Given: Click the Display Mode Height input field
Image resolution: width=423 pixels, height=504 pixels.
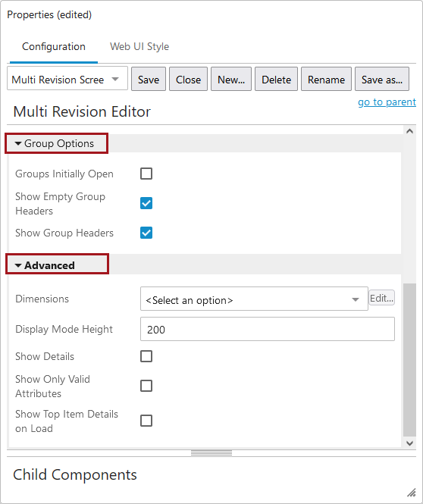Looking at the screenshot, I should click(x=268, y=329).
